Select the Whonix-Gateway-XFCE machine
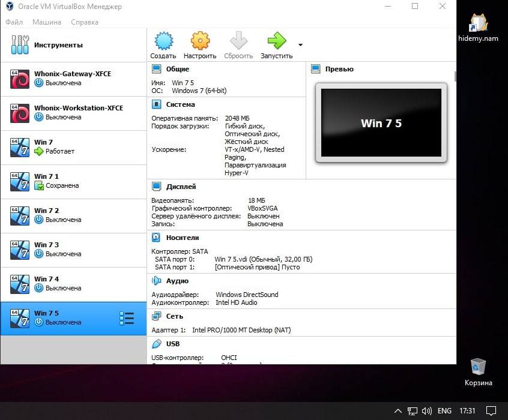This screenshot has width=508, height=420. tap(73, 79)
